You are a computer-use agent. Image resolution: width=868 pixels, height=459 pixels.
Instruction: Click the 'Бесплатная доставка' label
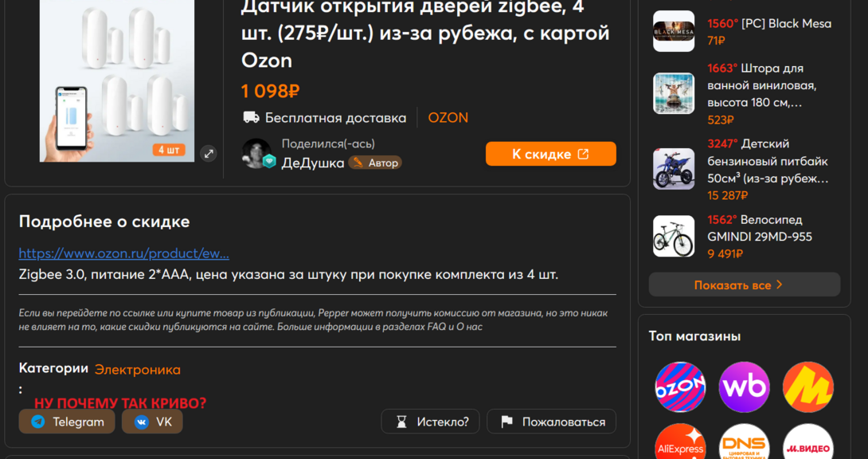335,118
